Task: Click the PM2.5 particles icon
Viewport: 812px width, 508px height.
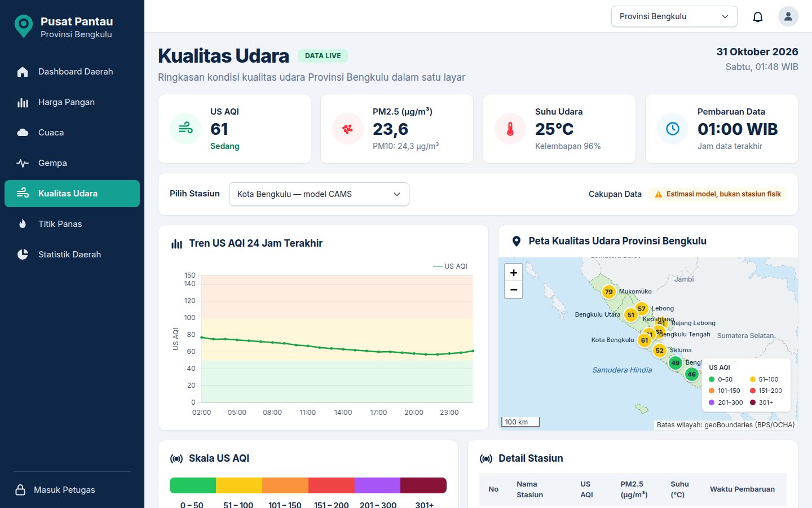Action: pyautogui.click(x=348, y=129)
